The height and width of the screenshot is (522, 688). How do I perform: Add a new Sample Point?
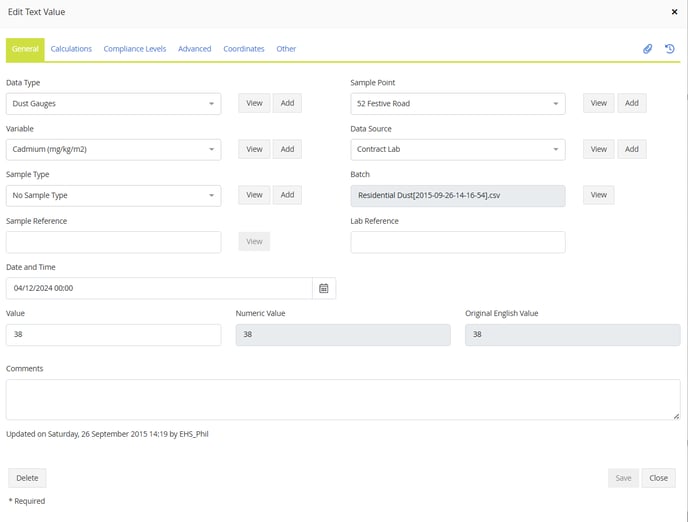(631, 103)
